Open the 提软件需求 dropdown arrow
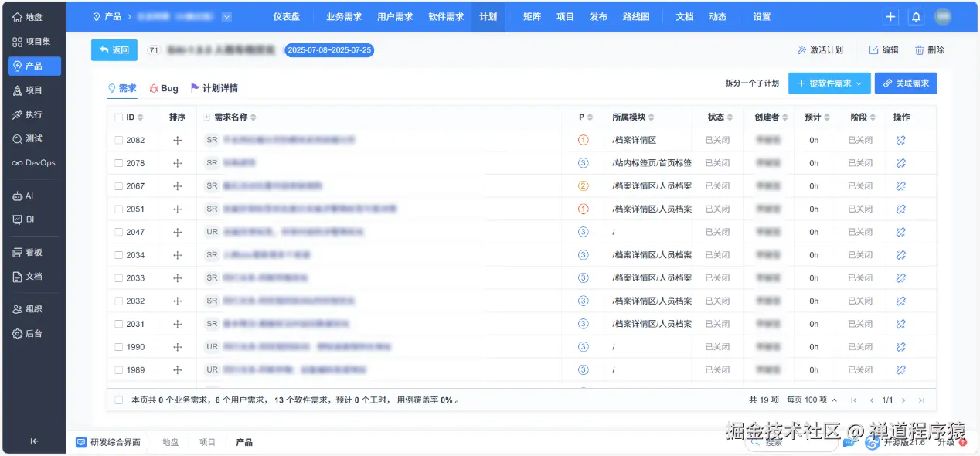 858,83
